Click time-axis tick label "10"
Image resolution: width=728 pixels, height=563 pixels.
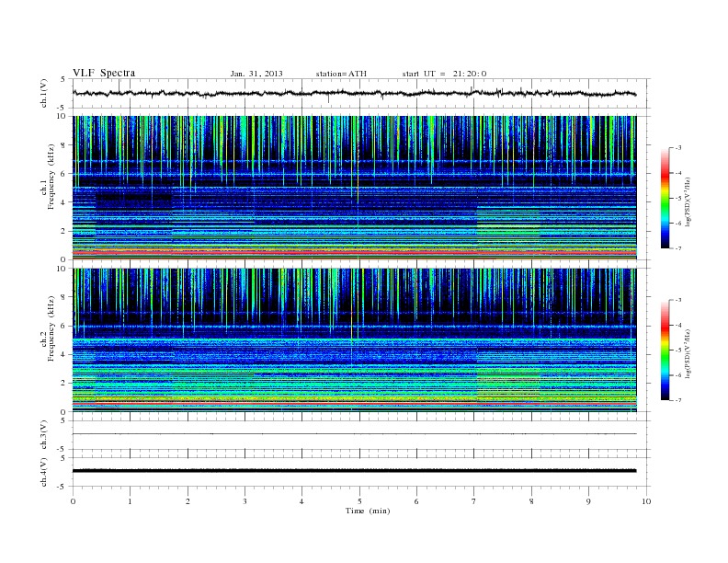(x=646, y=501)
